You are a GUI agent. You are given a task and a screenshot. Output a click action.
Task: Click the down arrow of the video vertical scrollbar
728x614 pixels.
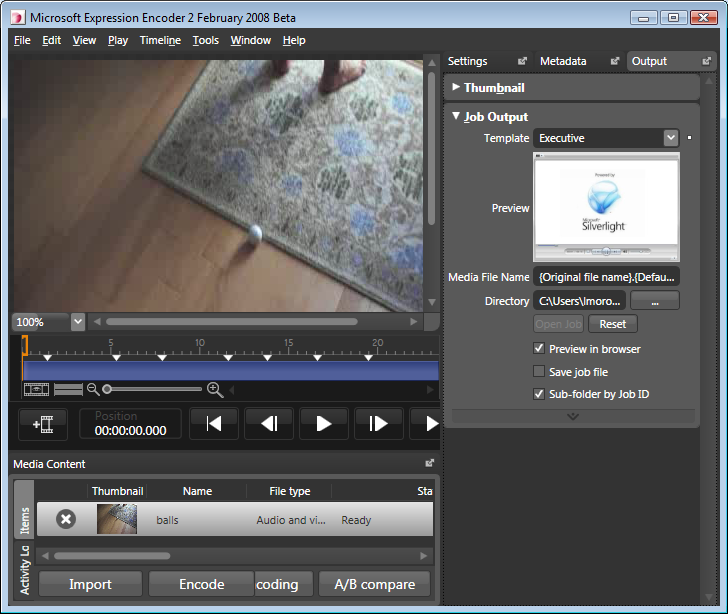[432, 302]
